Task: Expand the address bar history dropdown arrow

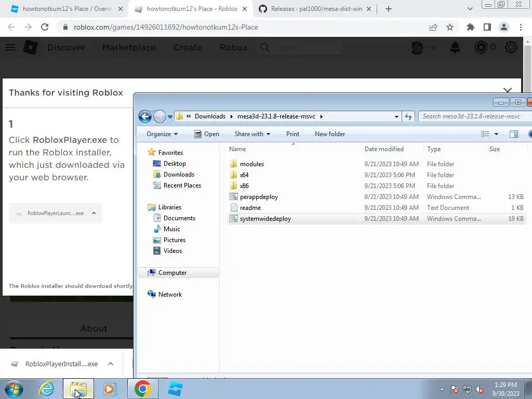Action: click(396, 117)
